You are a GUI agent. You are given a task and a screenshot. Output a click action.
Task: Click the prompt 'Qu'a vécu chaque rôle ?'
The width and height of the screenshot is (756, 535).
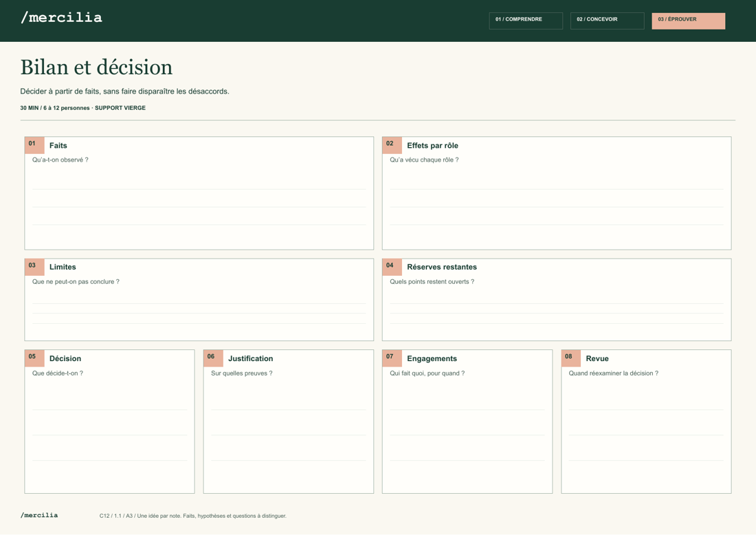tap(424, 160)
